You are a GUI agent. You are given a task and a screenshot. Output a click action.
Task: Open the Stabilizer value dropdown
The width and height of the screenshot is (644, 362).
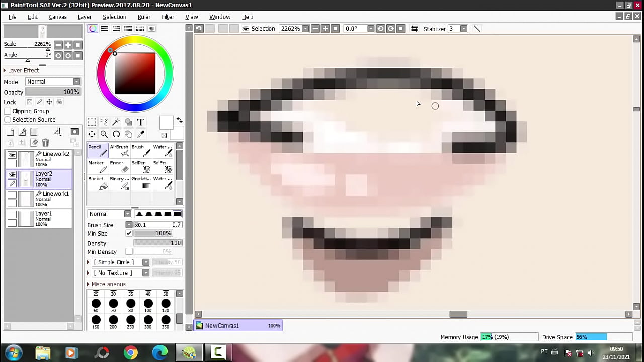tap(464, 29)
